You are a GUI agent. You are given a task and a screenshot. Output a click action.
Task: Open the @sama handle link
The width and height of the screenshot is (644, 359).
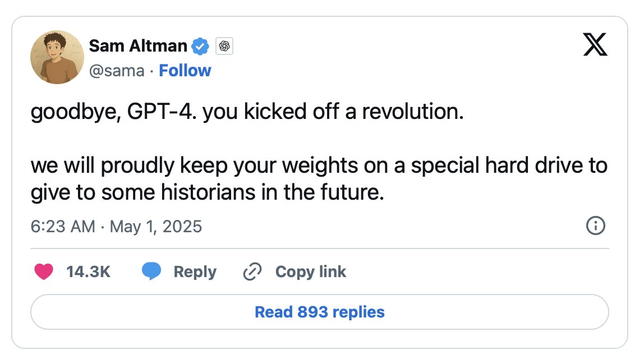[x=117, y=71]
